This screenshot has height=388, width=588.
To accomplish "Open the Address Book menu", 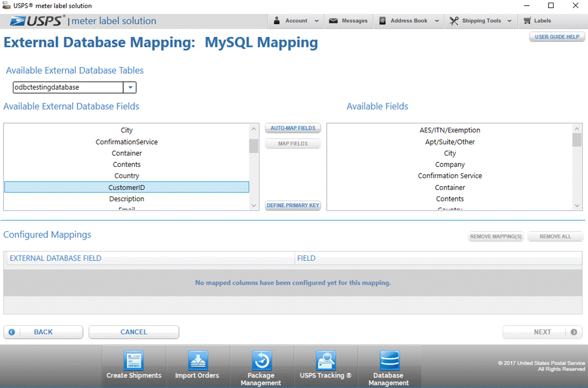I will coord(409,21).
